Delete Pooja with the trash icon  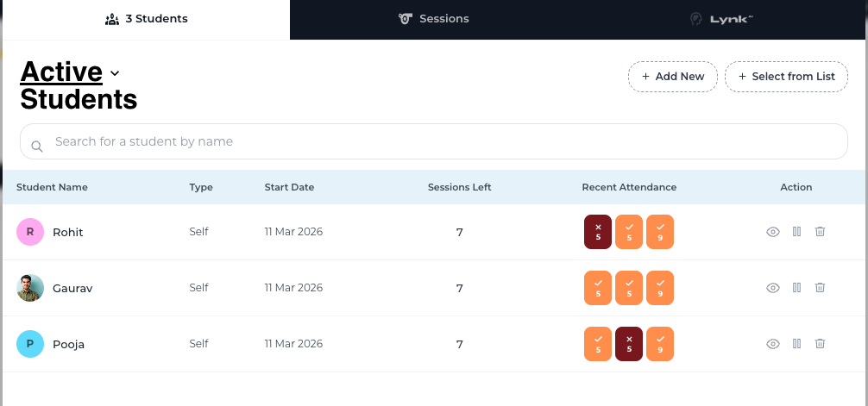pos(820,343)
